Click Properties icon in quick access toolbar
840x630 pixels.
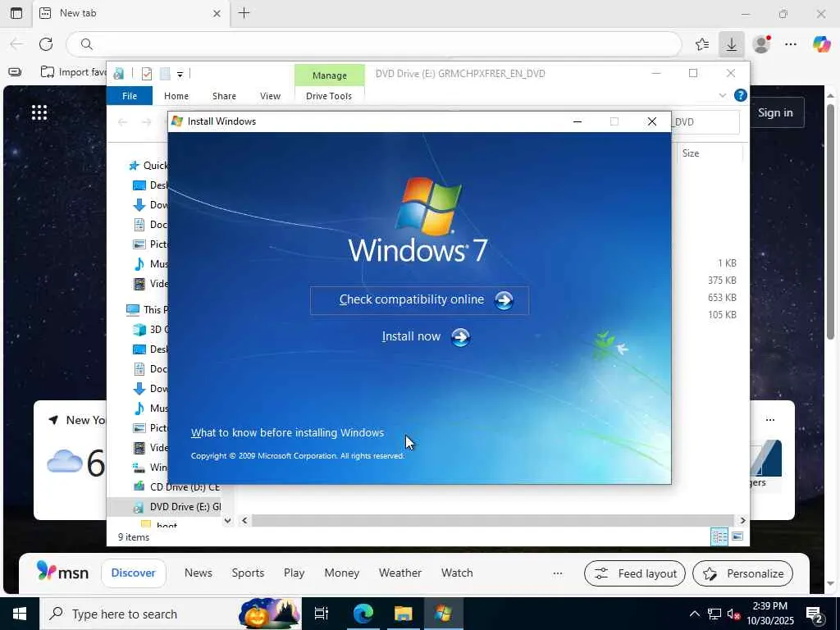tap(146, 74)
